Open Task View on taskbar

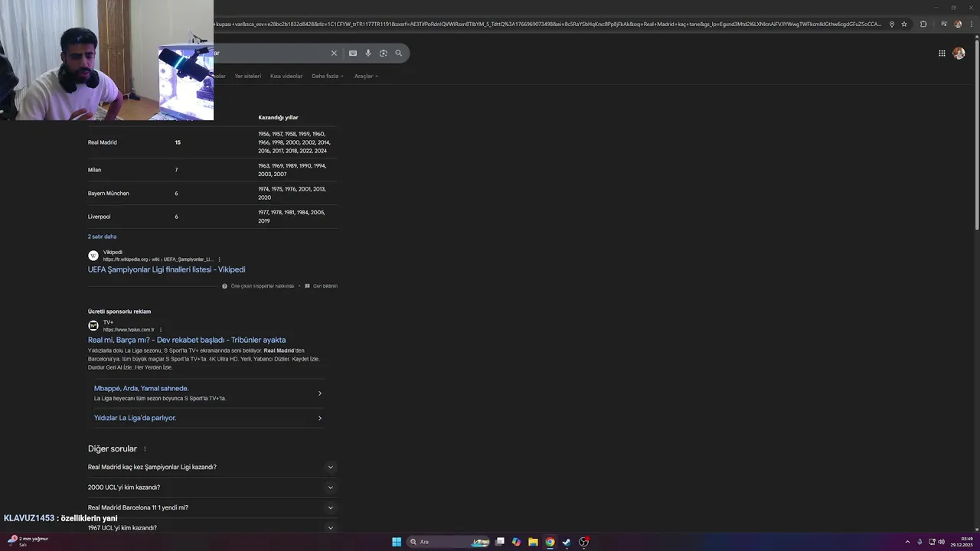point(500,542)
